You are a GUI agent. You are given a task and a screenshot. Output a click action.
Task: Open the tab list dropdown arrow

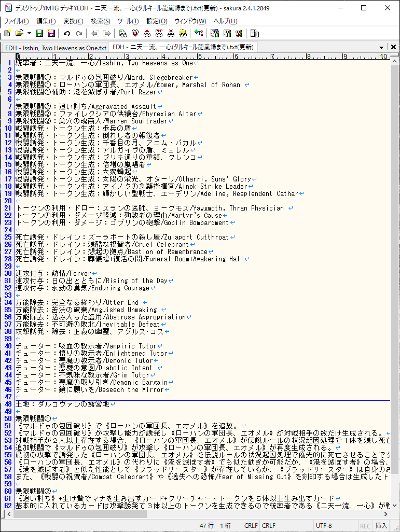point(381,47)
